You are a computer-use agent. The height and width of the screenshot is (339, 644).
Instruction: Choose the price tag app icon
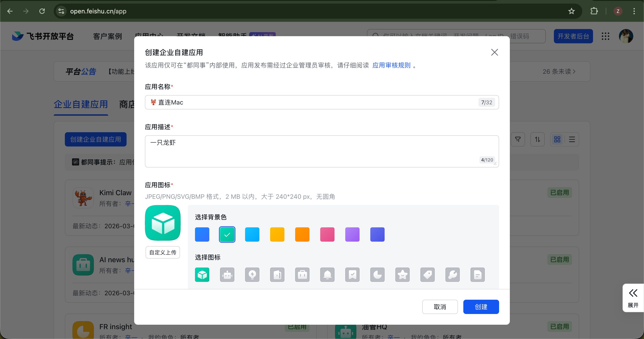(x=427, y=275)
